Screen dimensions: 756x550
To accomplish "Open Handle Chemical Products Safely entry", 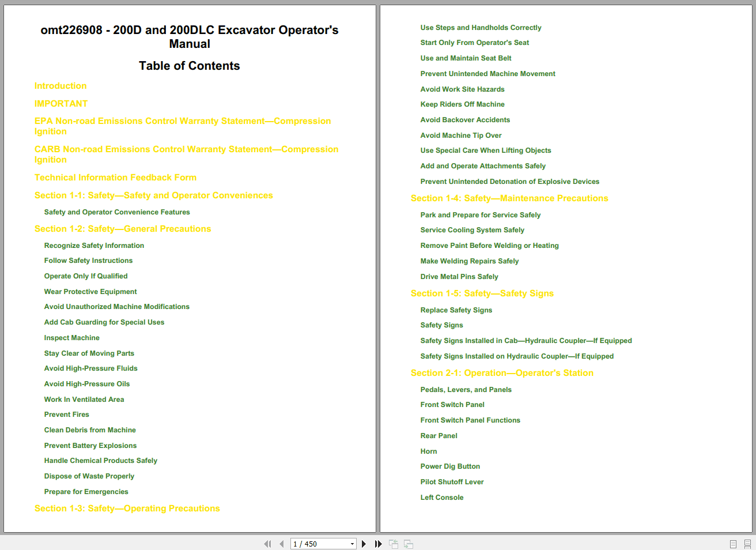I will pyautogui.click(x=101, y=461).
